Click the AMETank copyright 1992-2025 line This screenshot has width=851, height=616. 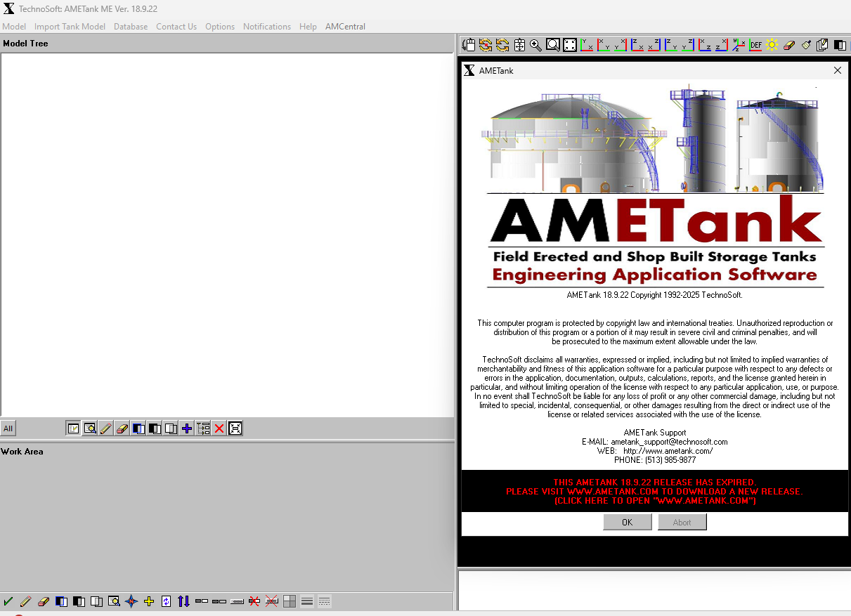654,295
